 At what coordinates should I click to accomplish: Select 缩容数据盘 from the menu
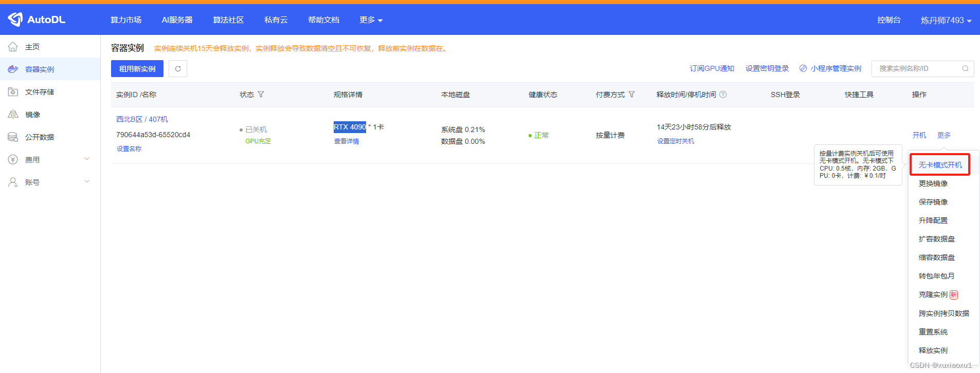click(937, 257)
